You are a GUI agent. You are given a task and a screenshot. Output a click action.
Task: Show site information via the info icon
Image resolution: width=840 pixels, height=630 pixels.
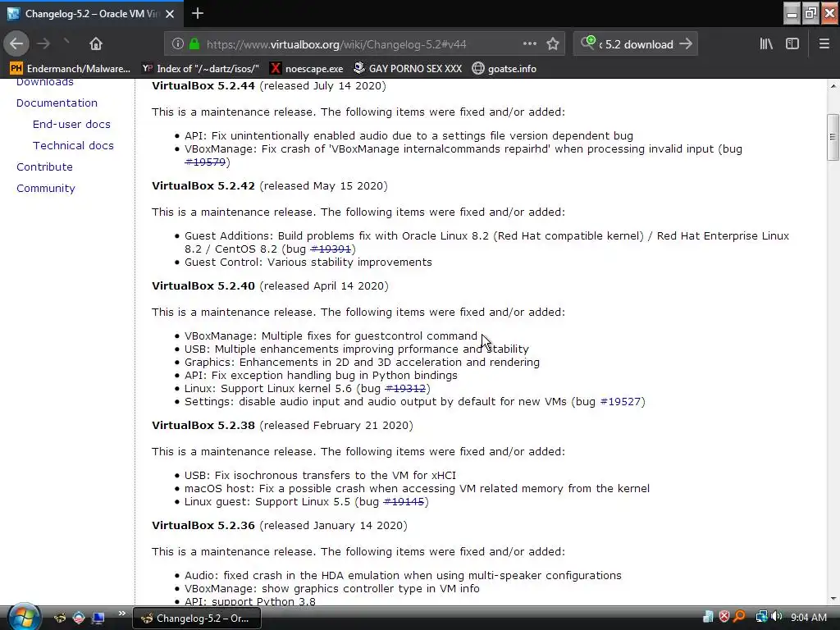click(x=178, y=44)
